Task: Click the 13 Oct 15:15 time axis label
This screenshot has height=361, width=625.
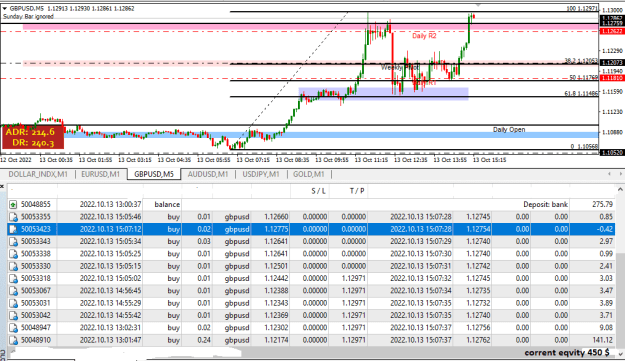Action: coord(489,160)
